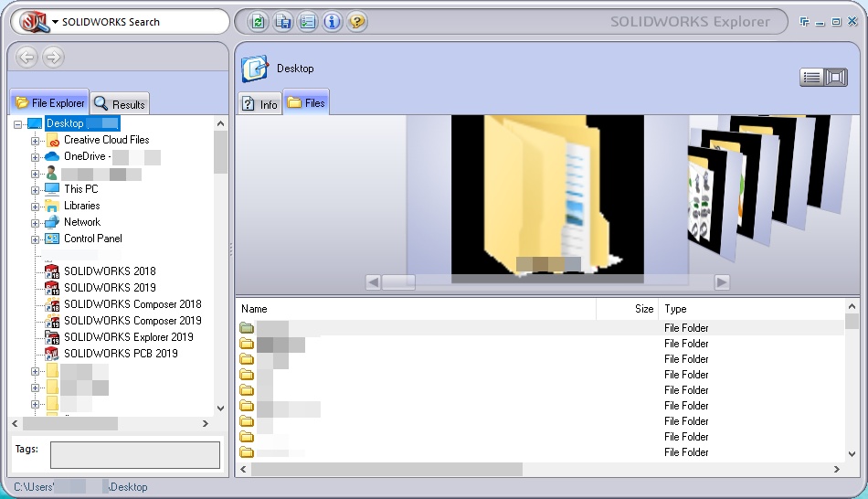Viewport: 868px width, 499px height.
Task: Select the SOLIDWORKS 2018 label
Action: click(110, 271)
